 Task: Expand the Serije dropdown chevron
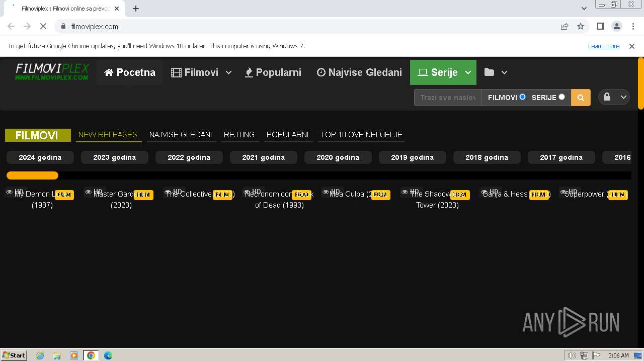[x=468, y=72]
